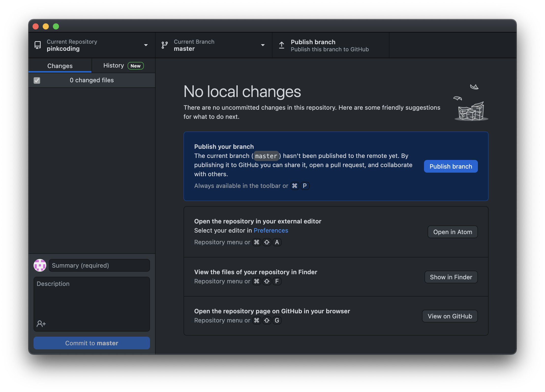Click the blue Publish branch button
545x392 pixels.
[451, 166]
